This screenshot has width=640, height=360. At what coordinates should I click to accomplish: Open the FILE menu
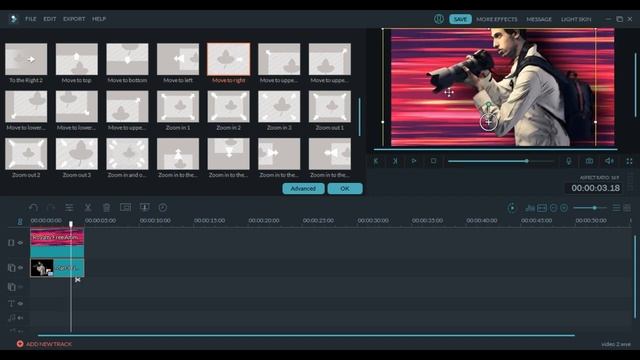tap(31, 19)
